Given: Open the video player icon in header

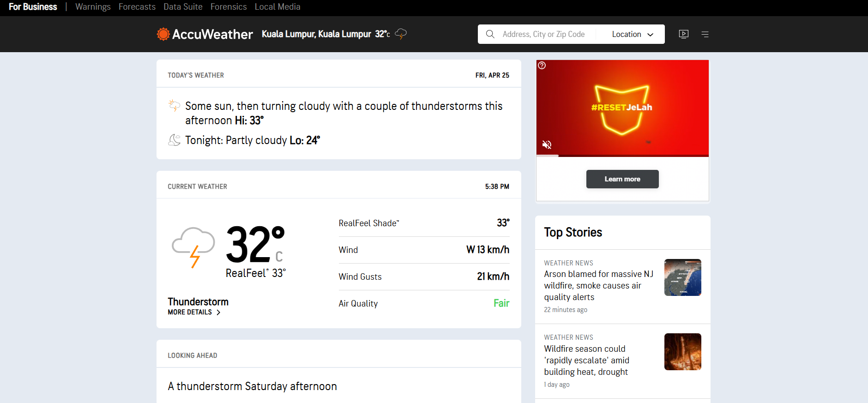Looking at the screenshot, I should tap(684, 34).
